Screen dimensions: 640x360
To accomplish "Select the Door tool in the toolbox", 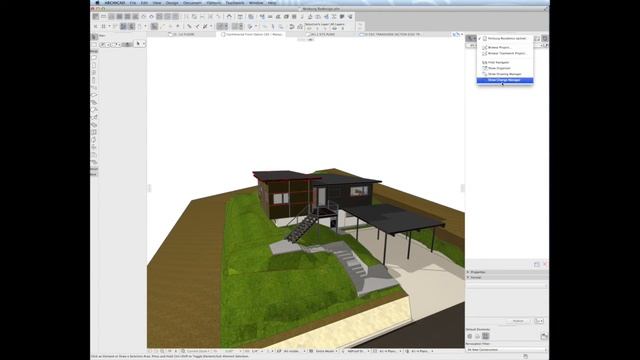I will coord(93,65).
